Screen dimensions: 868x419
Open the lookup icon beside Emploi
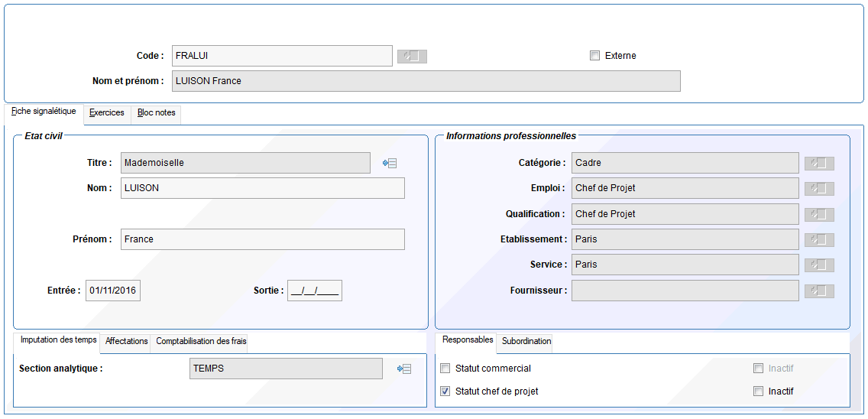click(819, 188)
